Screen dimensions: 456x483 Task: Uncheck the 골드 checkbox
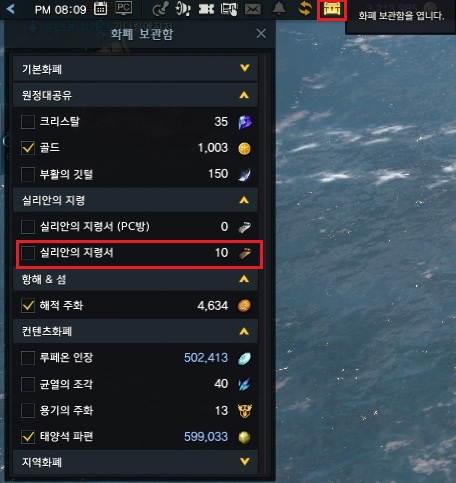click(x=28, y=148)
